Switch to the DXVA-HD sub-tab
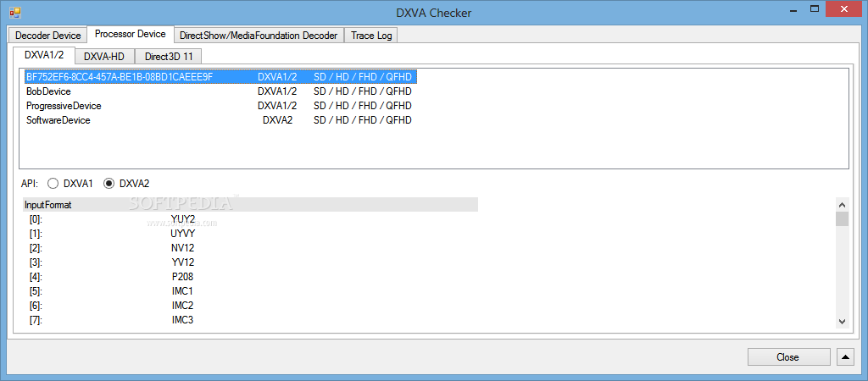The height and width of the screenshot is (381, 868). [104, 57]
